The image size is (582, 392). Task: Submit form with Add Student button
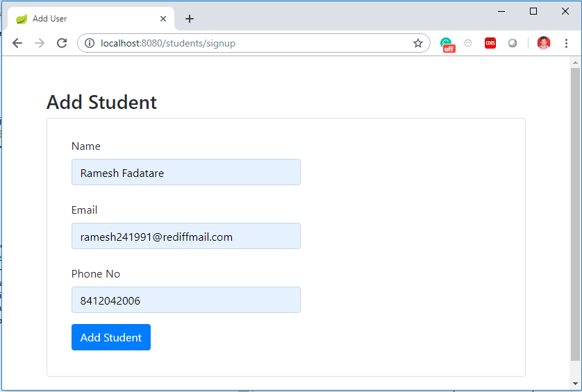point(111,337)
